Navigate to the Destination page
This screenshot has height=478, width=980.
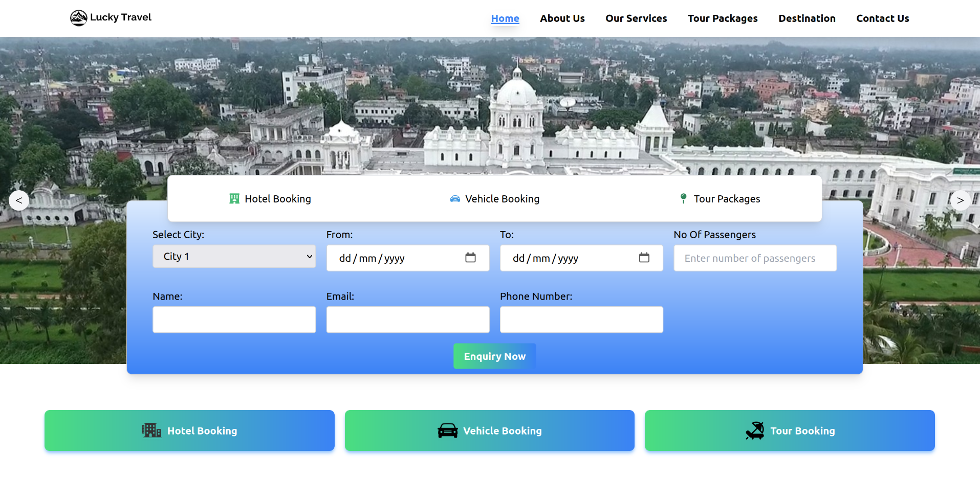[x=807, y=18]
